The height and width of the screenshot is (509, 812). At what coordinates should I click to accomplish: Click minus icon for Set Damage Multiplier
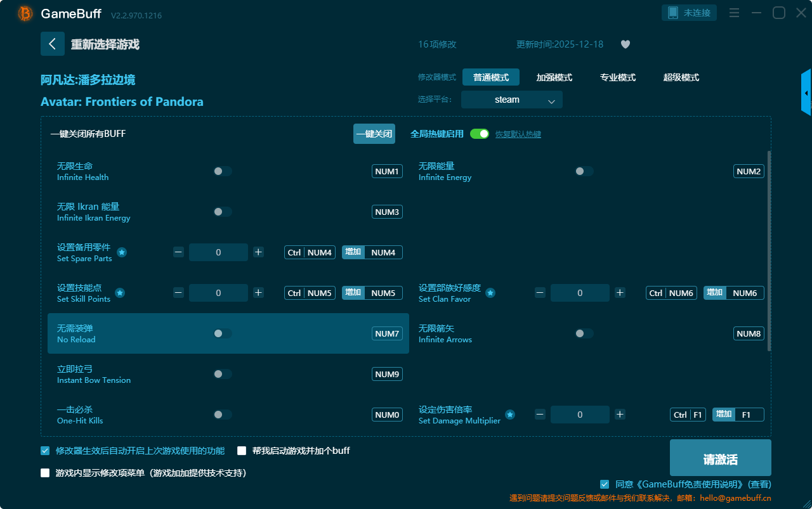[540, 415]
